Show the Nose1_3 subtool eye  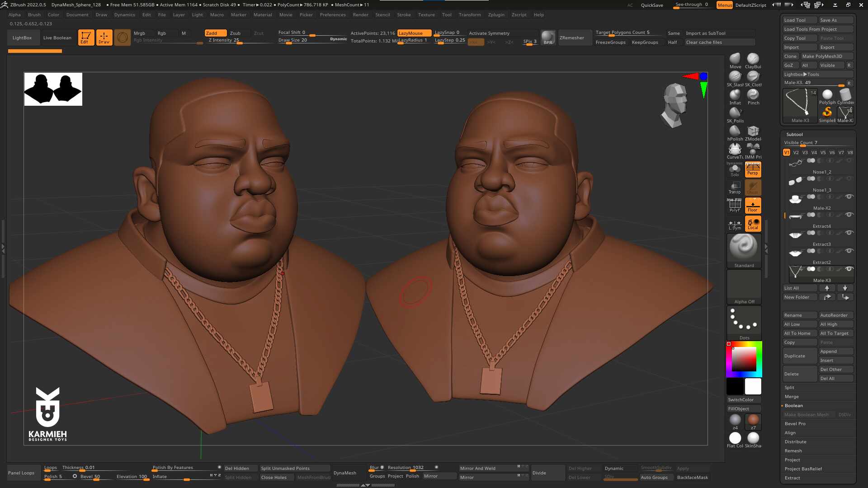pyautogui.click(x=849, y=178)
